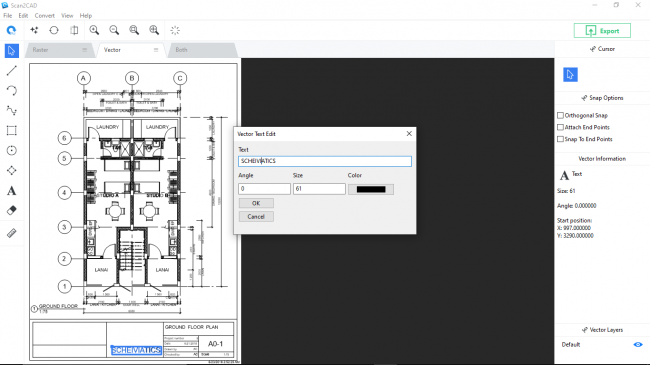Click the zoom window magnifier icon
This screenshot has height=365, width=650.
click(134, 30)
